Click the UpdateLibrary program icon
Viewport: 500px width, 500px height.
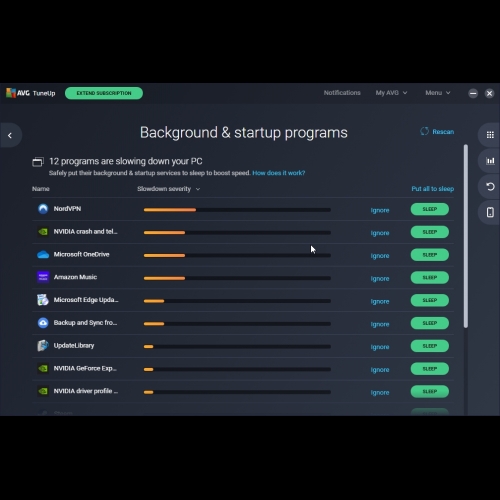[43, 346]
